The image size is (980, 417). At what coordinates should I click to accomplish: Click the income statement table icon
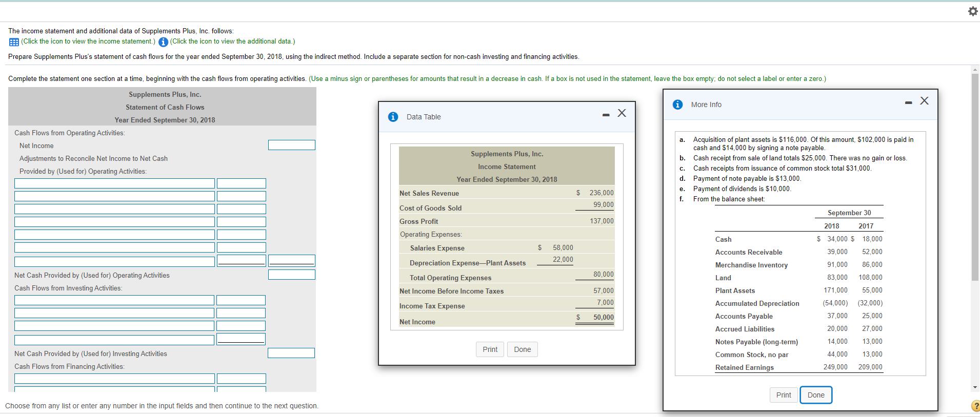pos(14,42)
